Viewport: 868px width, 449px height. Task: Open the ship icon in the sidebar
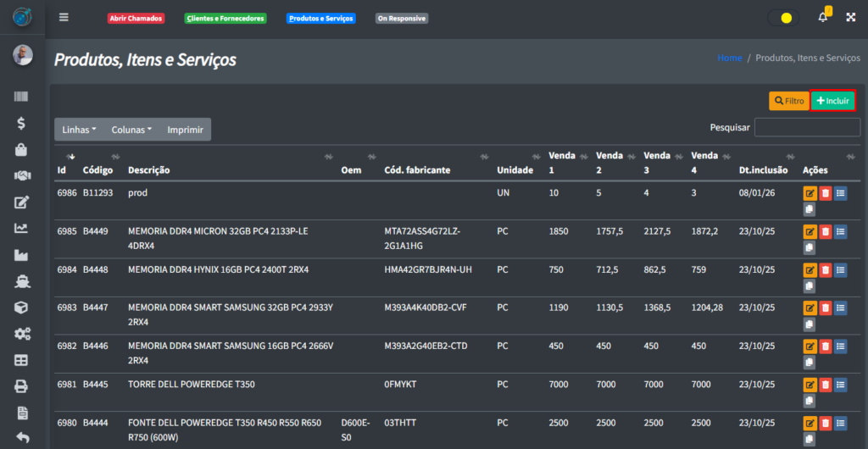click(22, 281)
